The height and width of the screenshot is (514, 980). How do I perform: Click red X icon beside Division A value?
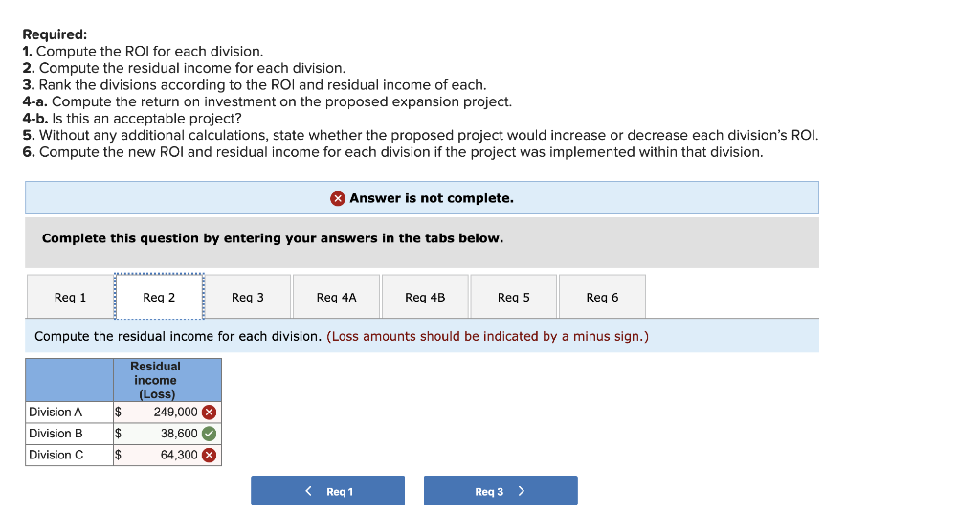(210, 413)
